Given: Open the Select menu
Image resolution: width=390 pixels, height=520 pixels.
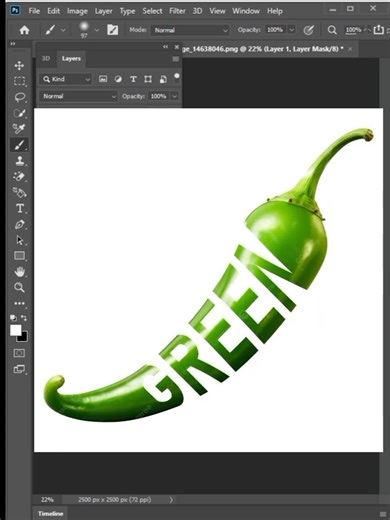Looking at the screenshot, I should pos(152,11).
